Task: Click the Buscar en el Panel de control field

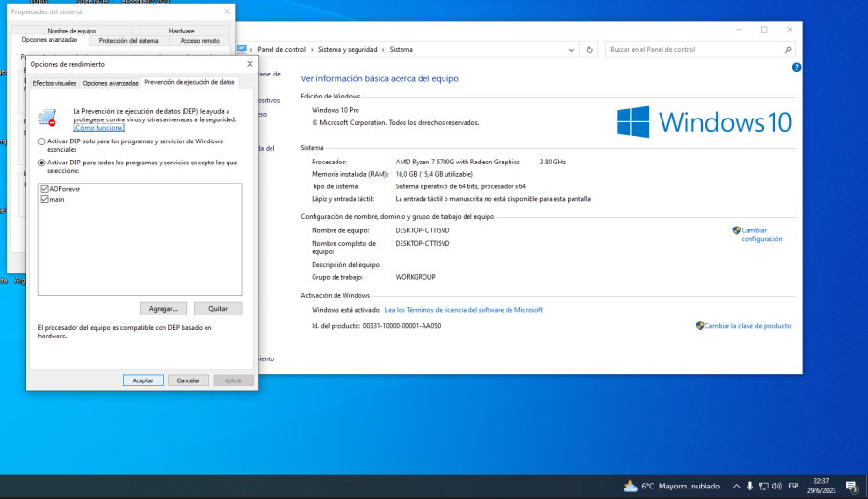Action: pyautogui.click(x=693, y=49)
